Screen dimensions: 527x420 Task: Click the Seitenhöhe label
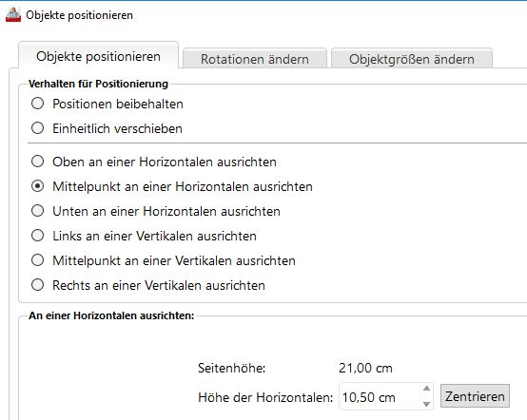[231, 368]
